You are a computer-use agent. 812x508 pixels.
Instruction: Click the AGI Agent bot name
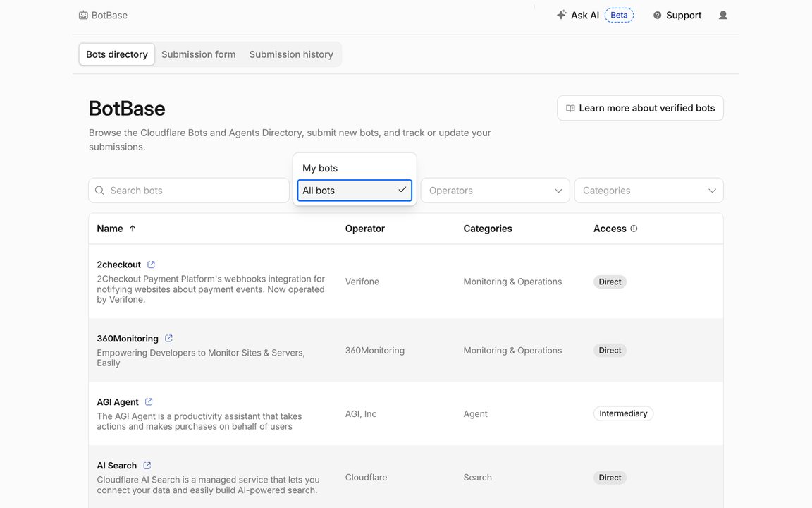point(118,401)
